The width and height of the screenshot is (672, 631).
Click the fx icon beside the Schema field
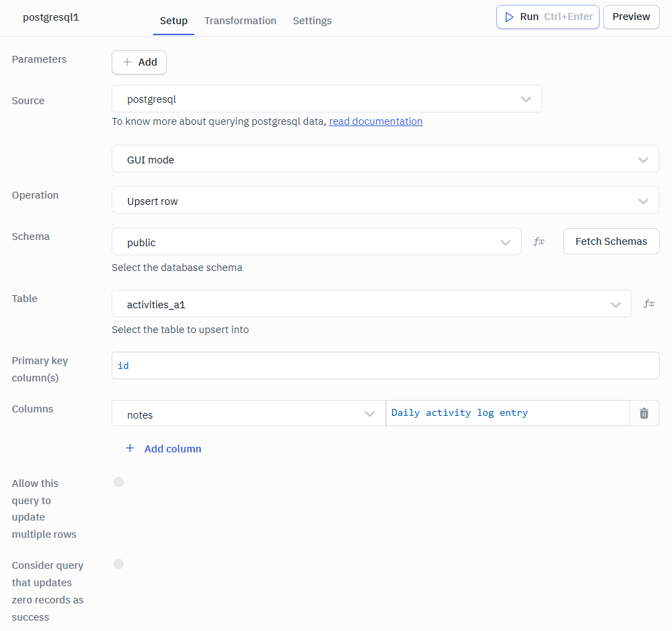click(x=538, y=241)
